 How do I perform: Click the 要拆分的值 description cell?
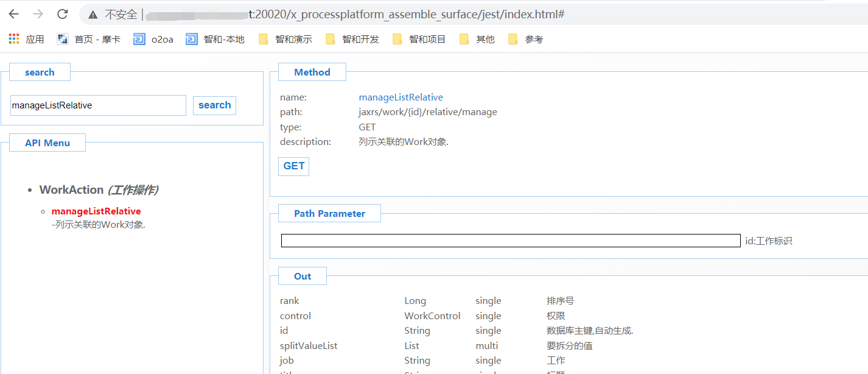pyautogui.click(x=570, y=346)
